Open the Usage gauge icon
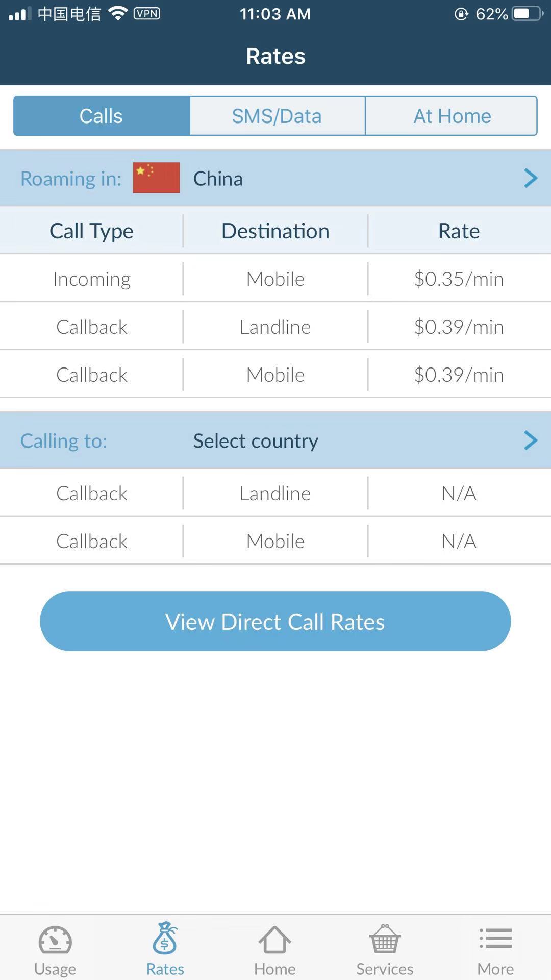Screen dimensions: 551x980 click(55, 940)
